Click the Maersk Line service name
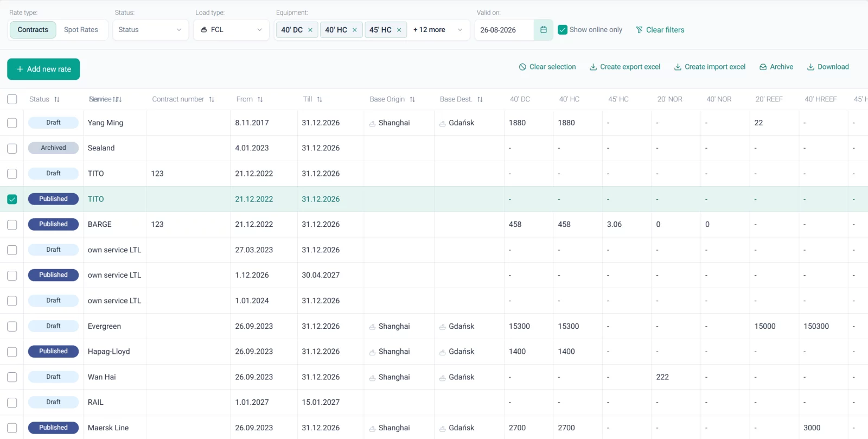 pos(108,428)
